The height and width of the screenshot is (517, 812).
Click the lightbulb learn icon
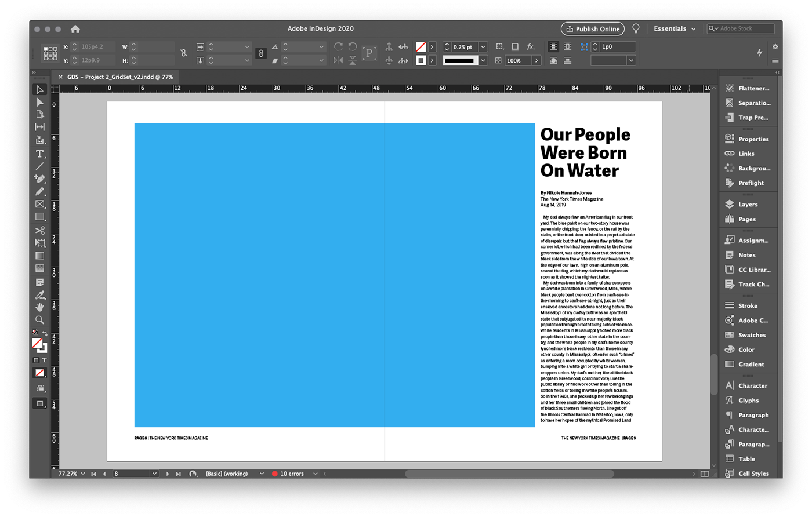pos(636,28)
